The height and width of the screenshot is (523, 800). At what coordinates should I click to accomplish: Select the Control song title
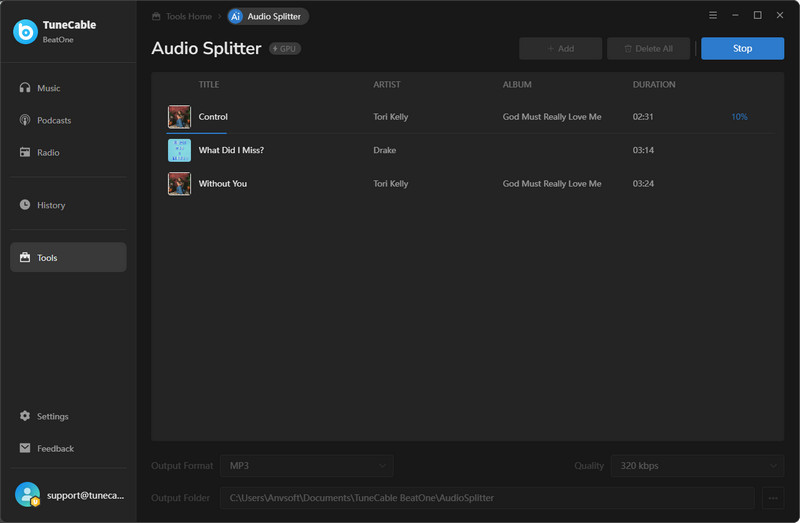[x=213, y=117]
